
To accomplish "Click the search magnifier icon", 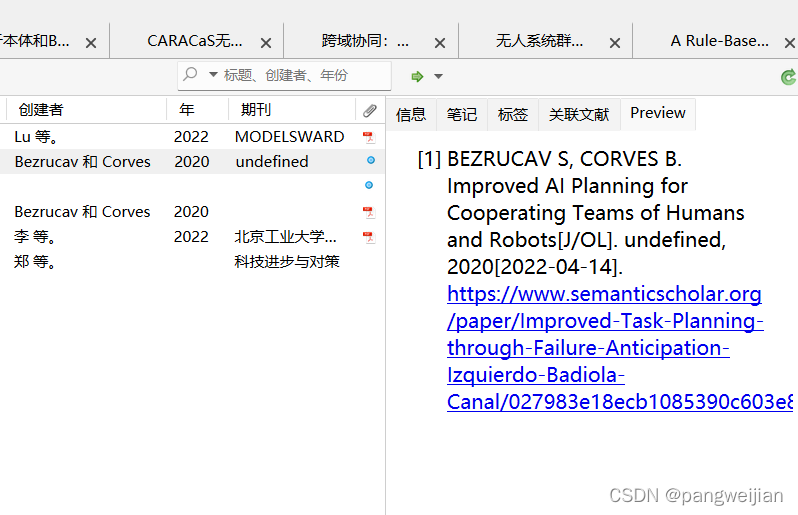I will coord(190,74).
